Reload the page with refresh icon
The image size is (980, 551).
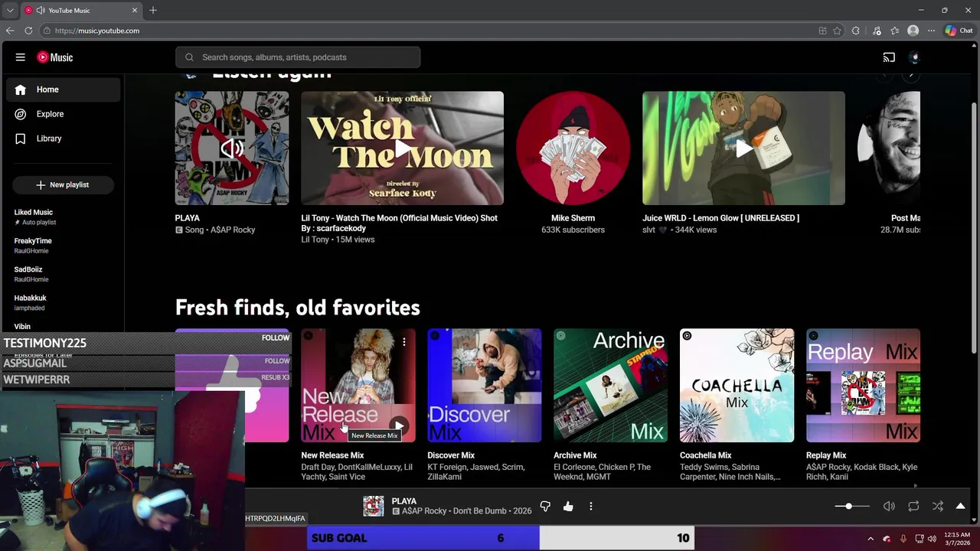(x=28, y=31)
